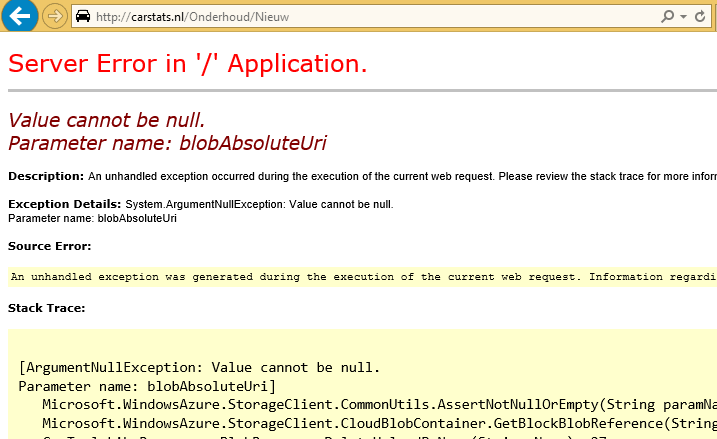
Task: Click the bold "Exception Details:" label
Action: coord(64,204)
